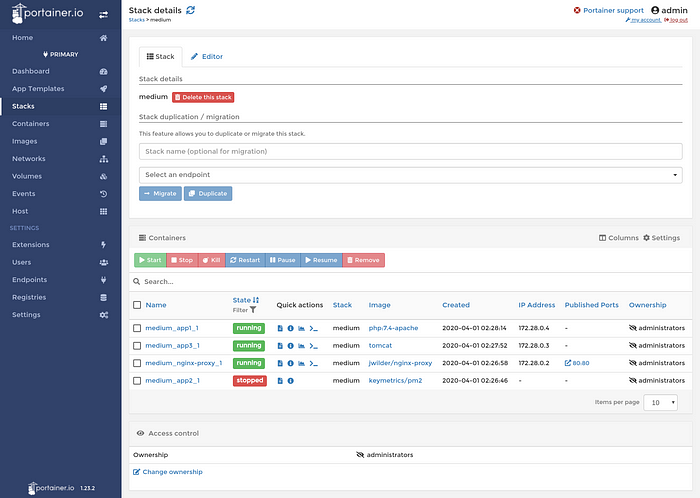Image resolution: width=700 pixels, height=498 pixels.
Task: Open the items per page dropdown
Action: point(660,403)
